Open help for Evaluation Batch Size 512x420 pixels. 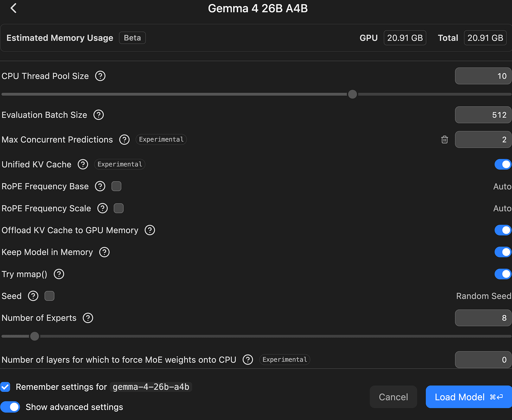click(x=98, y=115)
